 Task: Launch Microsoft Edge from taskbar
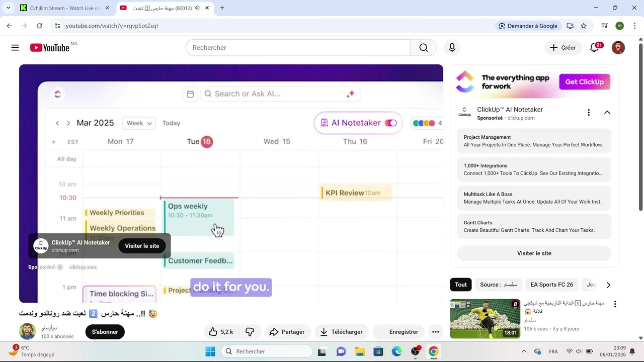396,351
